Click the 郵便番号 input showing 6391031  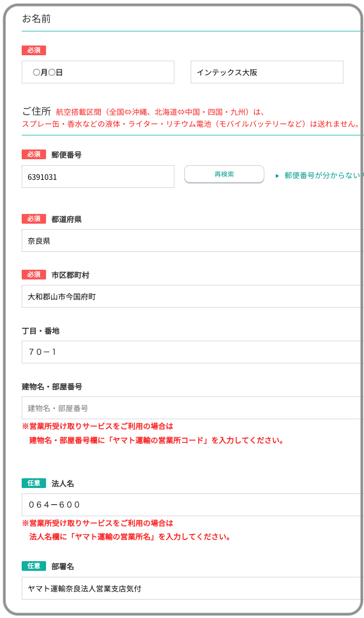tap(97, 177)
